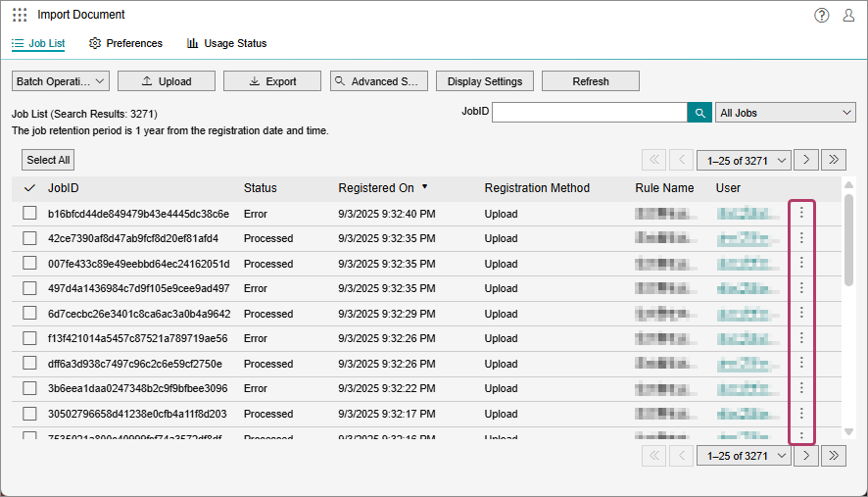Open more options for job 30502796658d41238e0cfb4a11f8d203

pos(801,413)
